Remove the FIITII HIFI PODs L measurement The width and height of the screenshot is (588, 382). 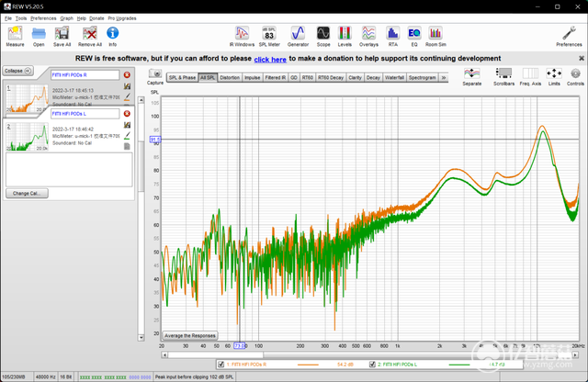pyautogui.click(x=127, y=114)
